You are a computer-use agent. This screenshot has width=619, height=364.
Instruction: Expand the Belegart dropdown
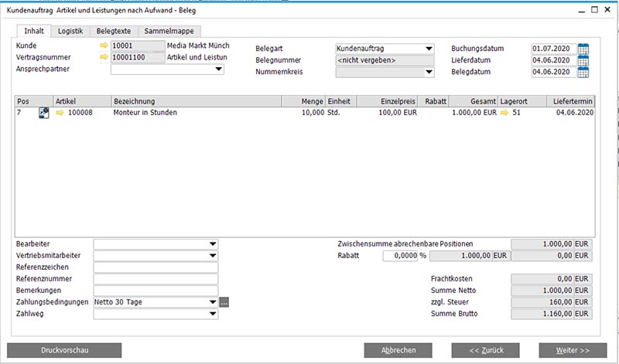click(429, 49)
